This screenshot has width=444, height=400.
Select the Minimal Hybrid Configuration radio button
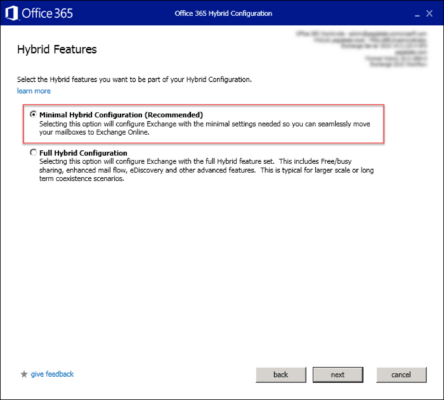pos(33,114)
